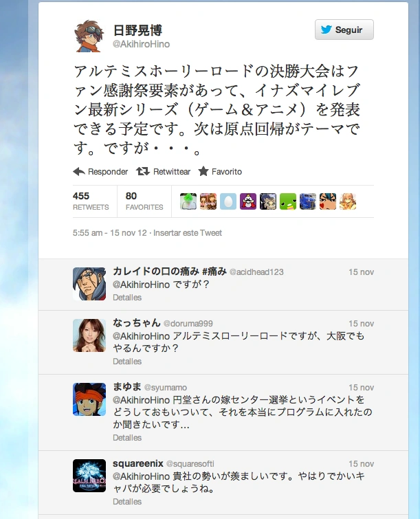This screenshot has width=420, height=519.
Task: Open squareenix profile avatar thumbnail
Action: pyautogui.click(x=89, y=476)
